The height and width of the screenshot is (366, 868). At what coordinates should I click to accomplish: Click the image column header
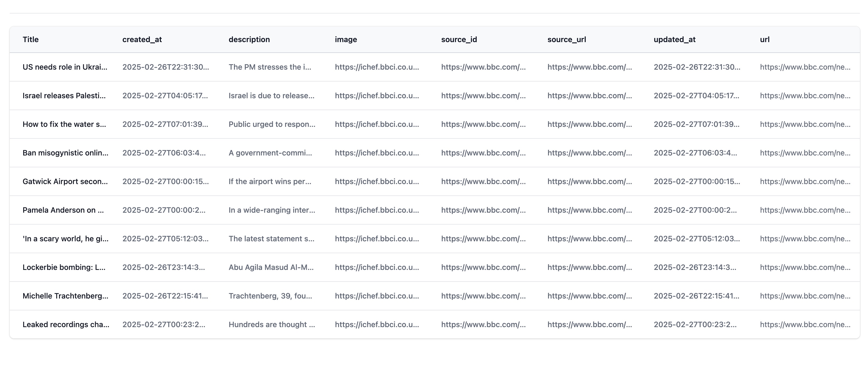coord(346,39)
